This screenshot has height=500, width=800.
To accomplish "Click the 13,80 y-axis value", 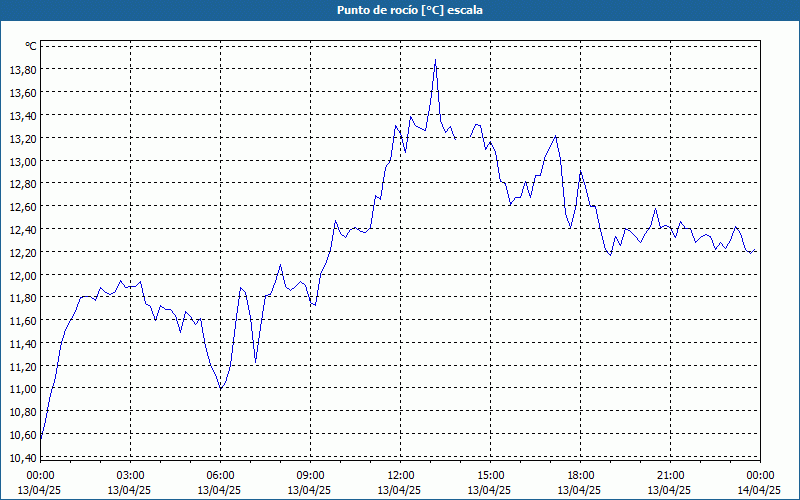I will [23, 70].
